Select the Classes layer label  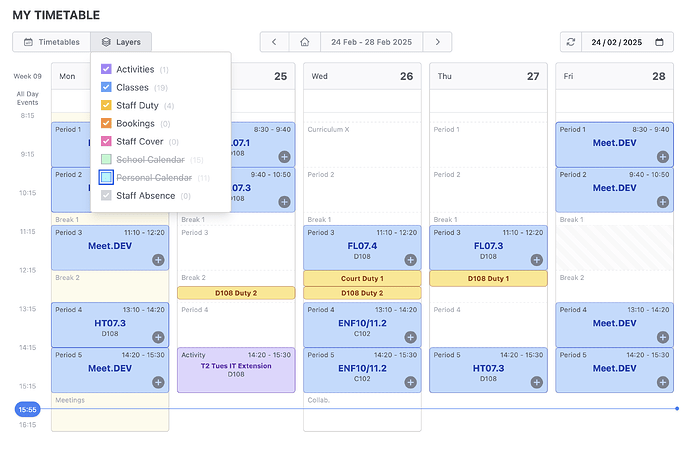point(132,88)
